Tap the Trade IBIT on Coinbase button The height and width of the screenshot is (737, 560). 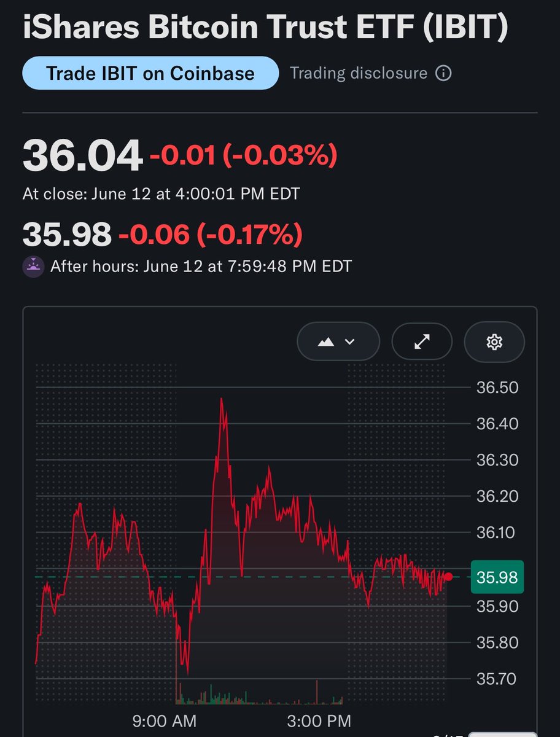[150, 74]
